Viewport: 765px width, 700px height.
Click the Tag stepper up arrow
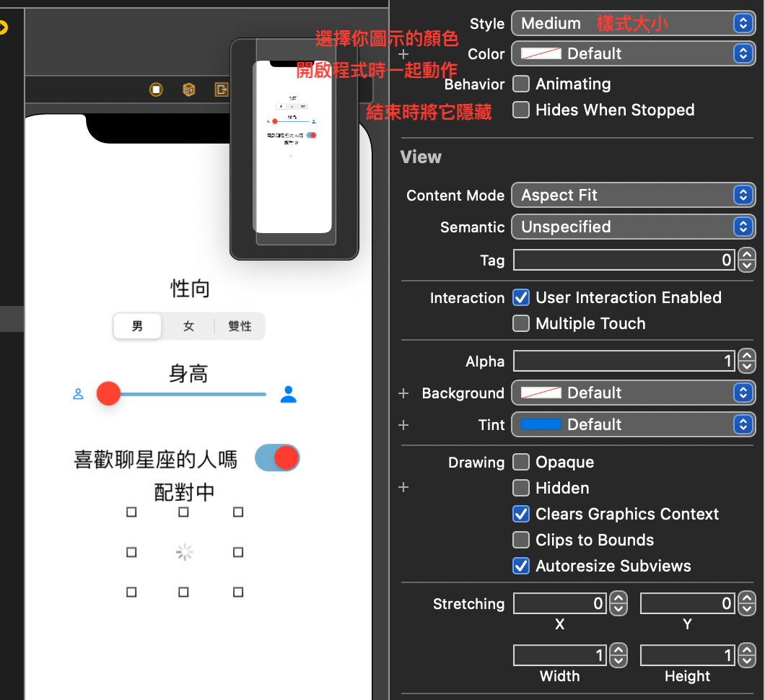coord(747,255)
